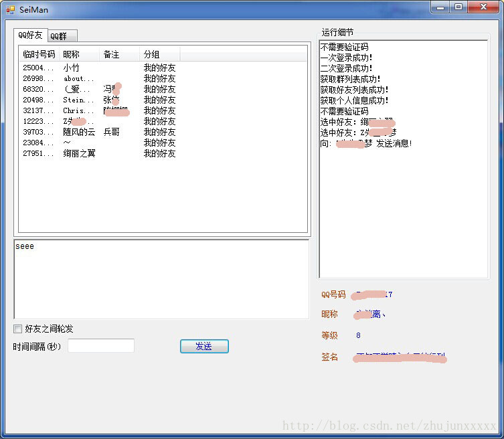Minimize the SeiMan window
The width and height of the screenshot is (504, 439).
tap(440, 7)
